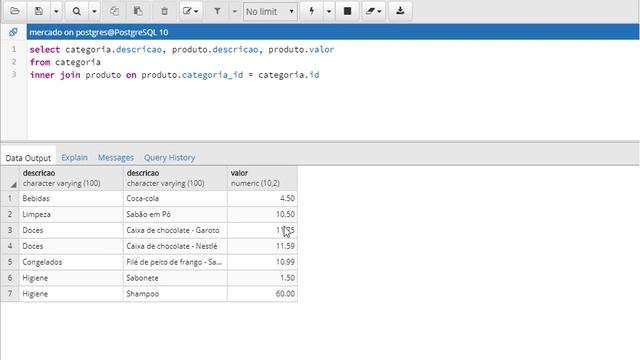Select the 10.50 value cell
Screen dimensions: 640x360
point(262,214)
